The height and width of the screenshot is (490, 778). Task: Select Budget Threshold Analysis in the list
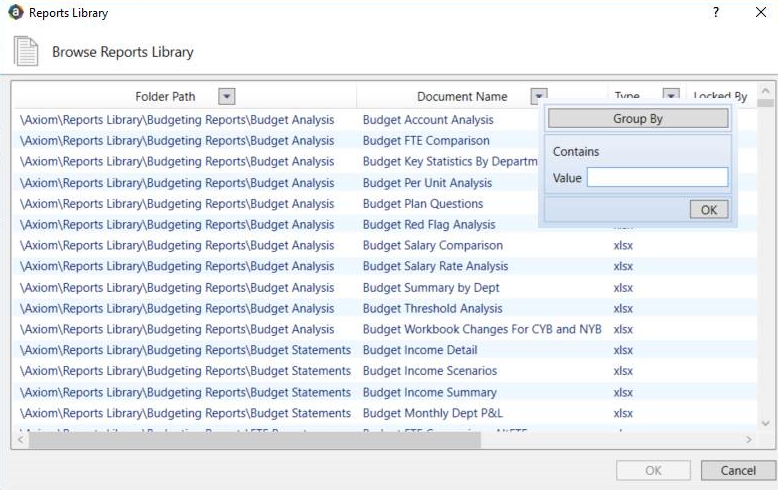pyautogui.click(x=432, y=308)
